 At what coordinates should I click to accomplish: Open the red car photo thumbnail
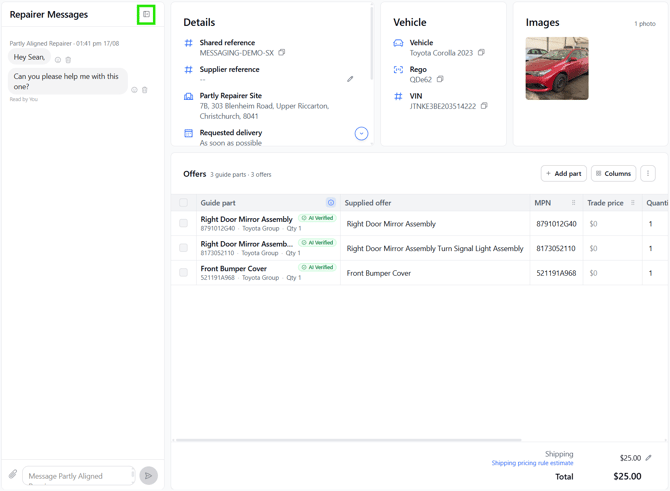tap(557, 68)
